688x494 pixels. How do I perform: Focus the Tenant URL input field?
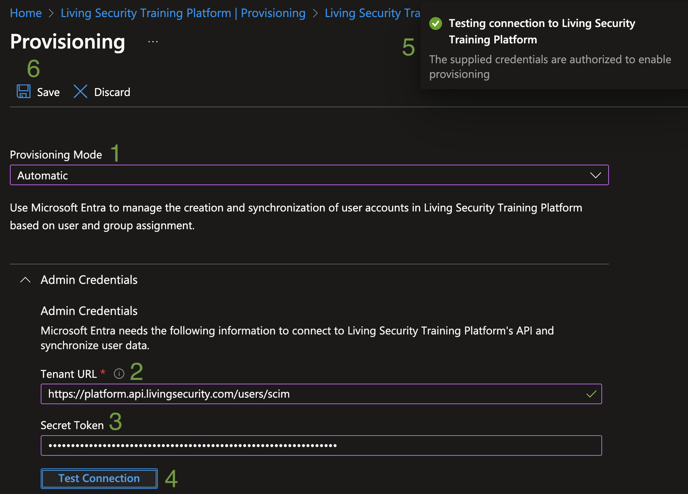(321, 394)
